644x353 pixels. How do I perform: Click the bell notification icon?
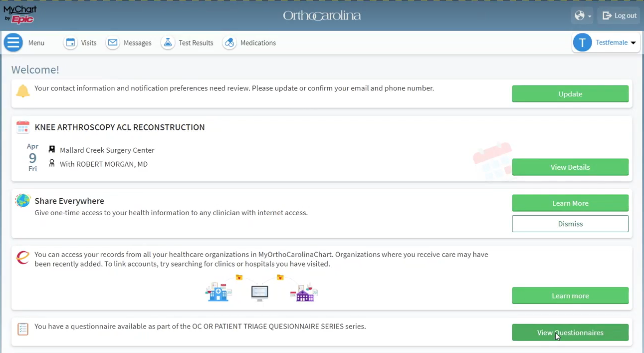[23, 91]
